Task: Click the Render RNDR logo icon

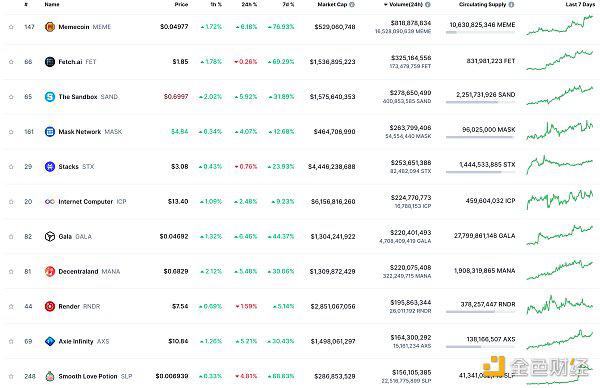Action: pos(50,306)
